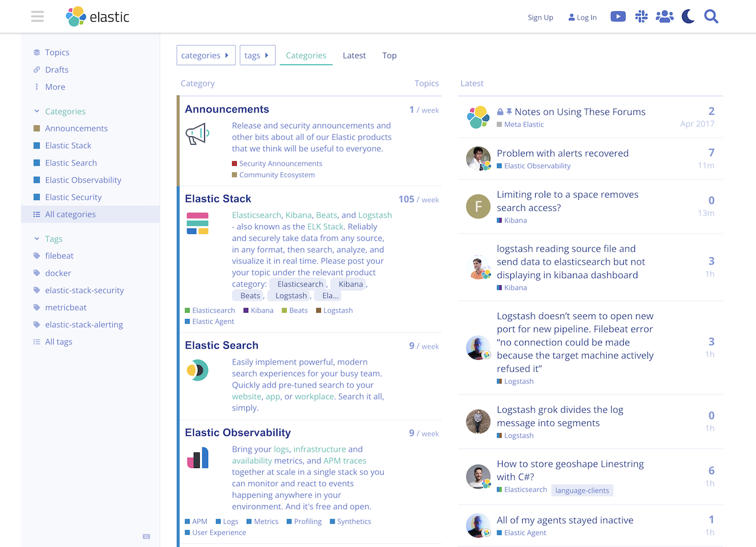This screenshot has width=756, height=547.
Task: Open the Slack icon link
Action: tap(641, 17)
